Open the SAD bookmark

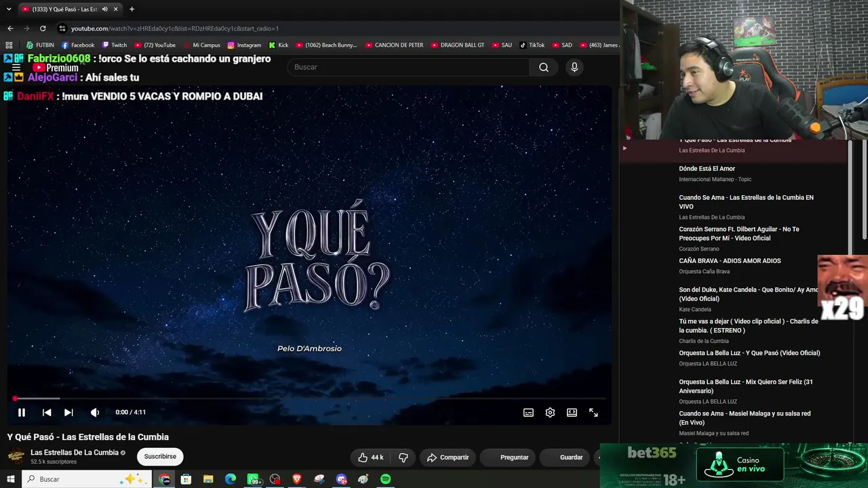pos(562,45)
